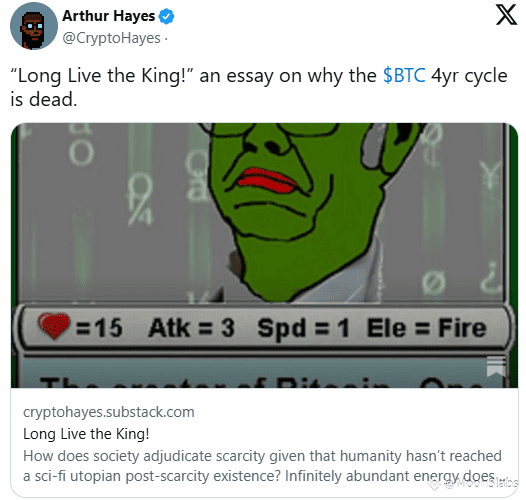Viewport: 526px width, 500px height.
Task: Open cryptohayes.substack.com domain link
Action: [x=109, y=412]
